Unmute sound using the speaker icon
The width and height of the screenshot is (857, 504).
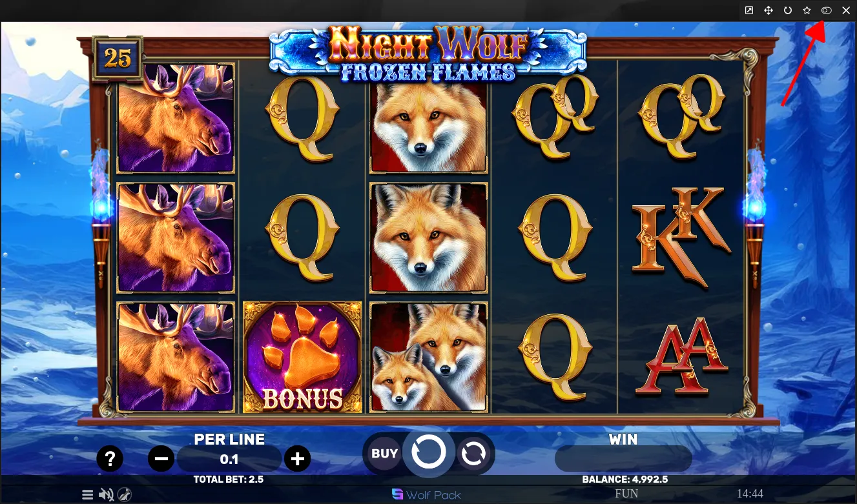point(107,495)
